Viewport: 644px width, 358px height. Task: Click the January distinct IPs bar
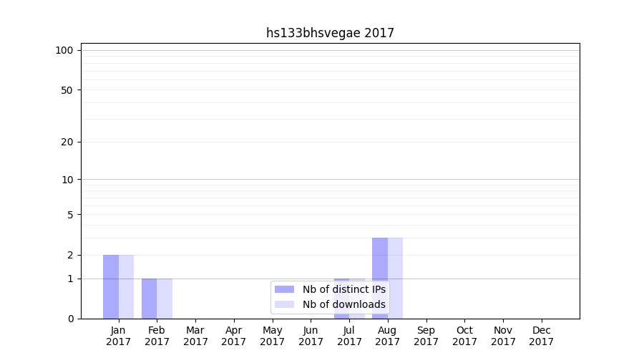tap(111, 286)
